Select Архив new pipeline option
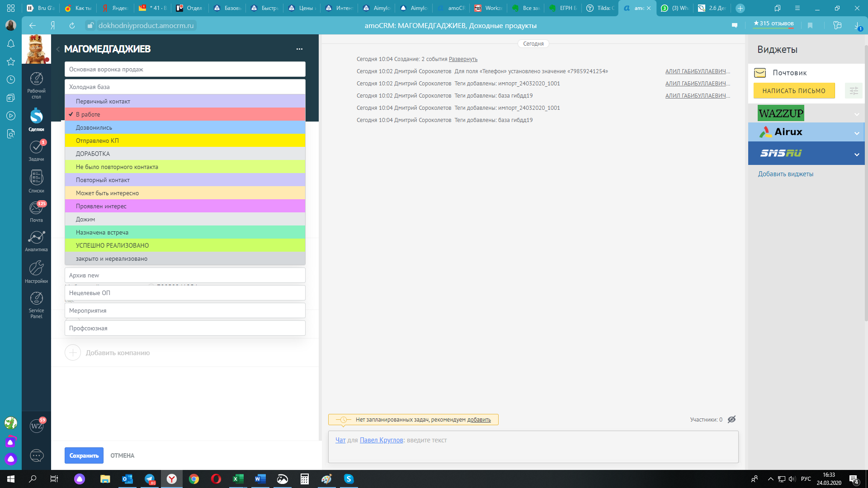Viewport: 868px width, 488px height. [x=184, y=275]
